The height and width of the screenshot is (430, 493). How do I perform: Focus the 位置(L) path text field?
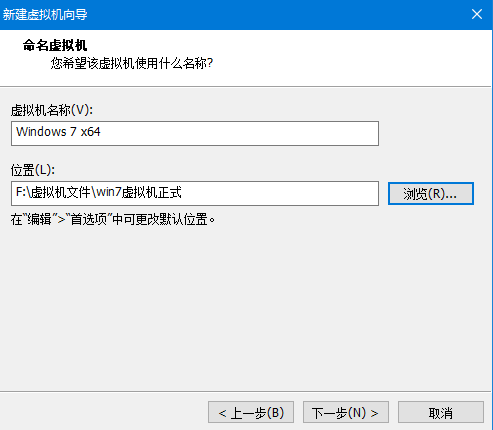pos(195,193)
